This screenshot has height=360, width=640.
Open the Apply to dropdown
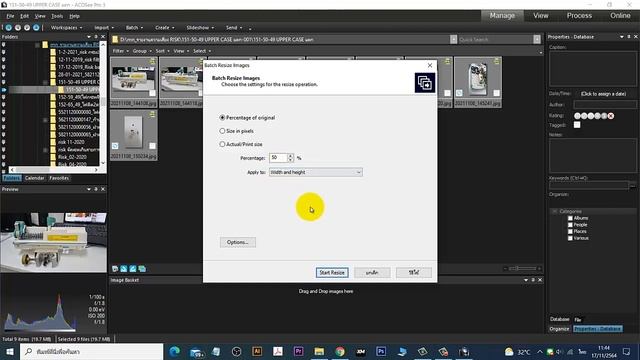[316, 172]
